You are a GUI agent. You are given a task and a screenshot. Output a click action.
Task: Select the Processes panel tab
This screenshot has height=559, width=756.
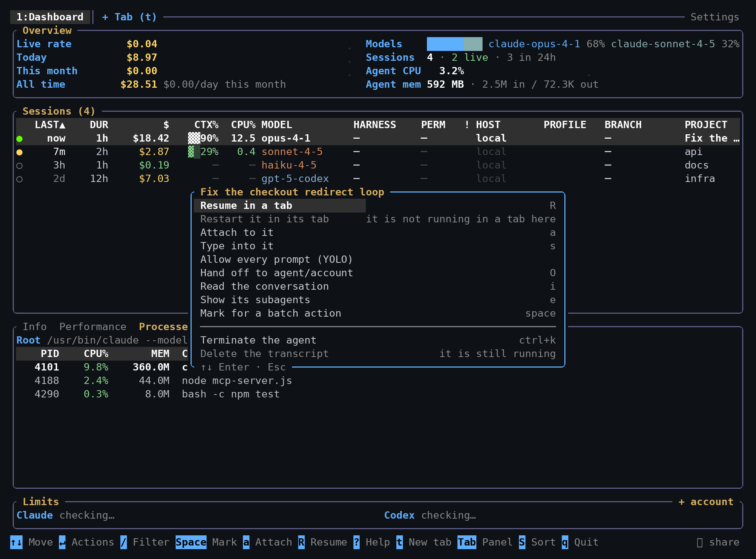coord(163,326)
